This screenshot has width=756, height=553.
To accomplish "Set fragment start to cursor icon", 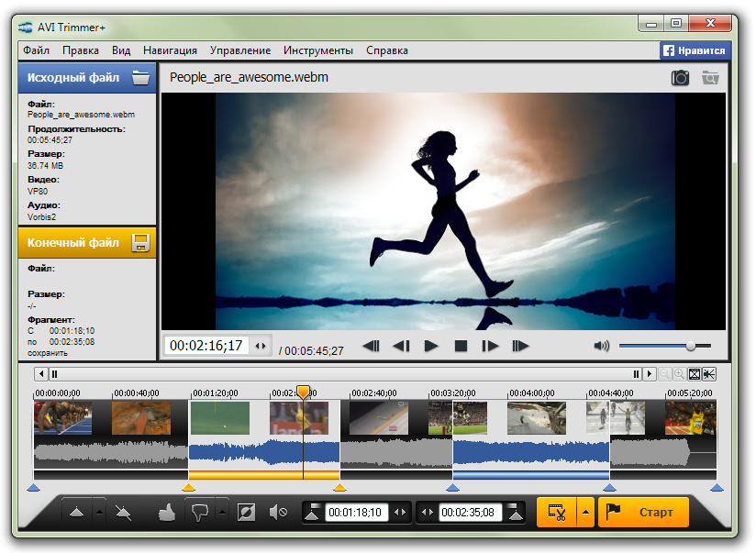I will pos(313,512).
